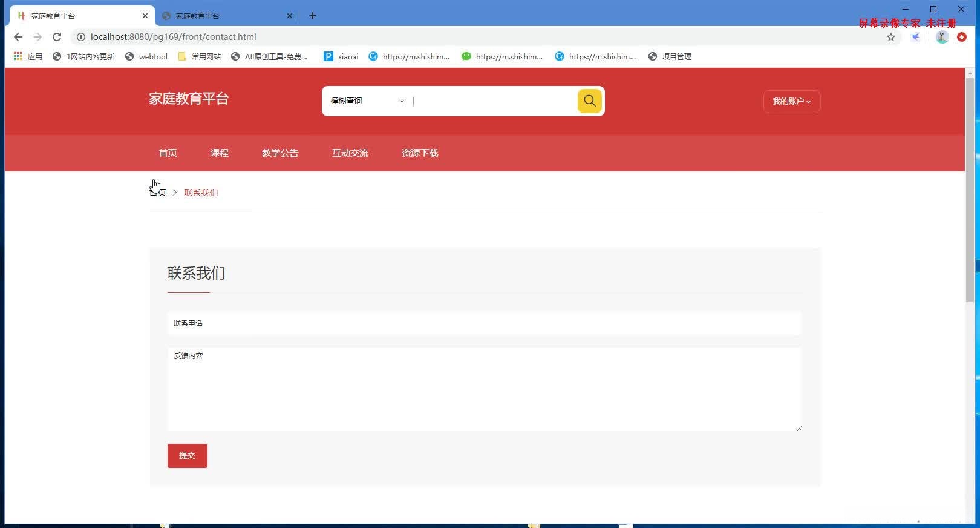The image size is (980, 528).
Task: Click the yellow search magnifier button
Action: pyautogui.click(x=590, y=101)
